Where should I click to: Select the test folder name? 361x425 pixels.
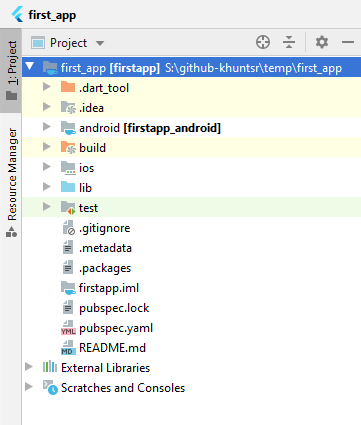(88, 208)
